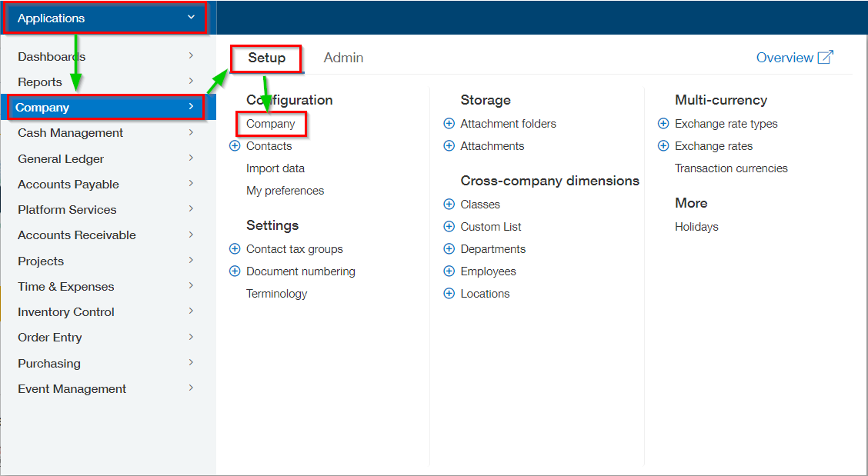Open the Overview link
Viewport: 868px width, 476px height.
pos(785,58)
